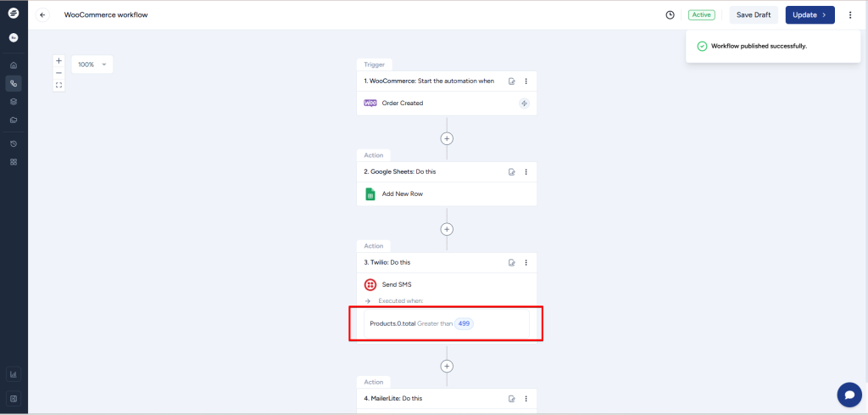868x415 pixels.
Task: Open the zoom level 100% dropdown
Action: (x=92, y=64)
